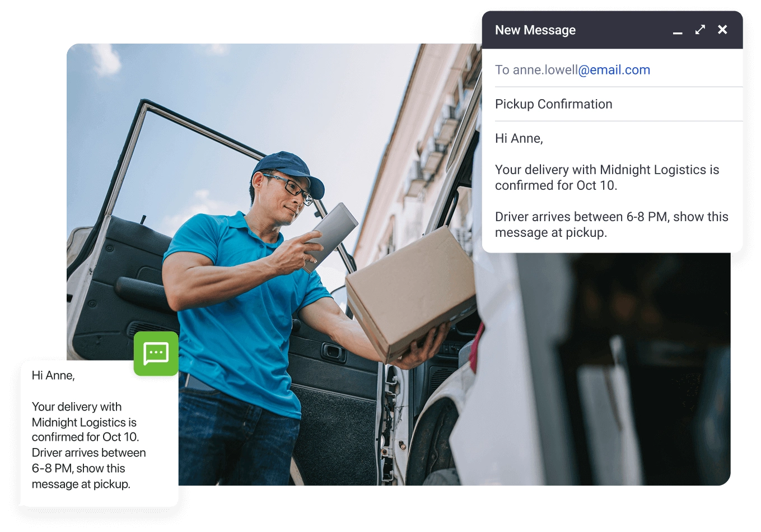Click the blue @email.com address link

(x=614, y=70)
